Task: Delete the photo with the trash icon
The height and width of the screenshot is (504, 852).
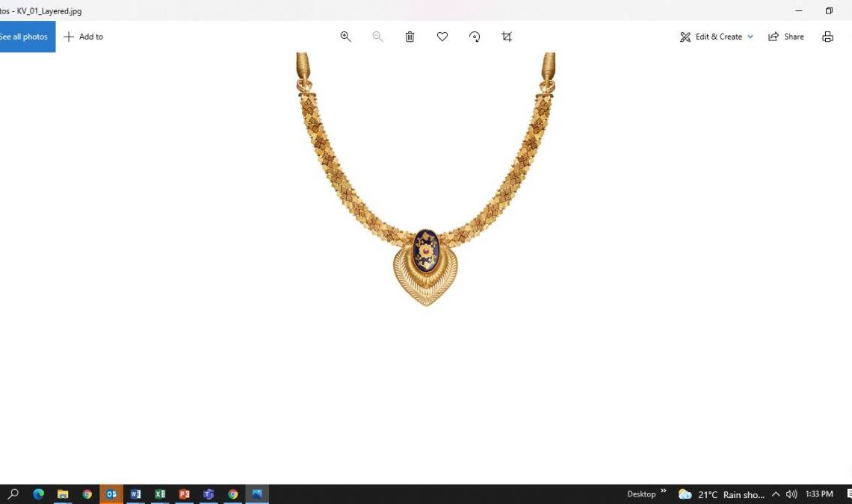Action: [x=410, y=37]
